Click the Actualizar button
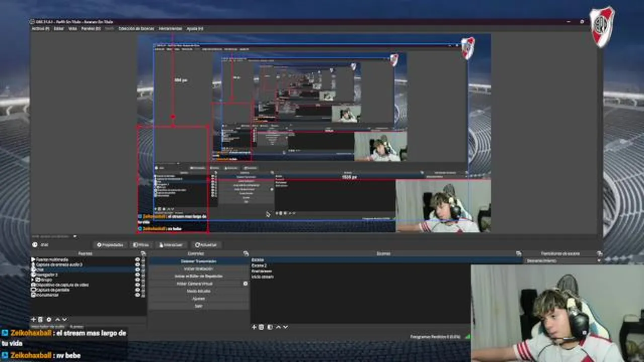 coord(206,245)
